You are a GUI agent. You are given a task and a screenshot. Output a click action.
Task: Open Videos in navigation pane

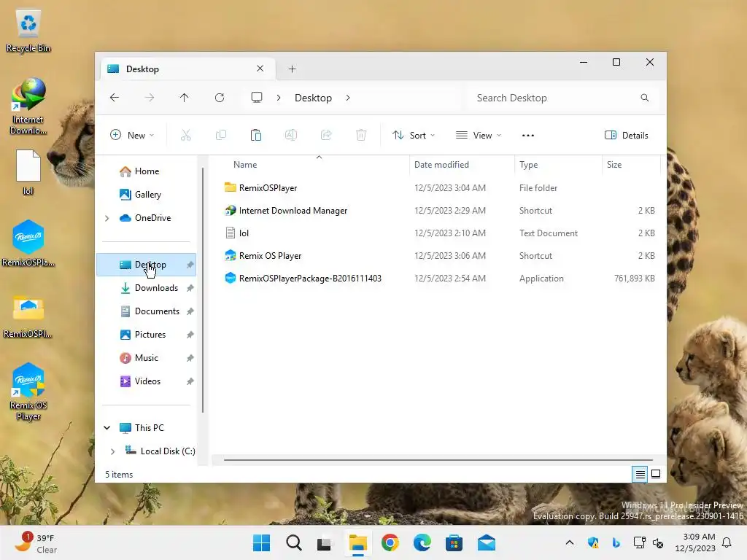(x=147, y=381)
